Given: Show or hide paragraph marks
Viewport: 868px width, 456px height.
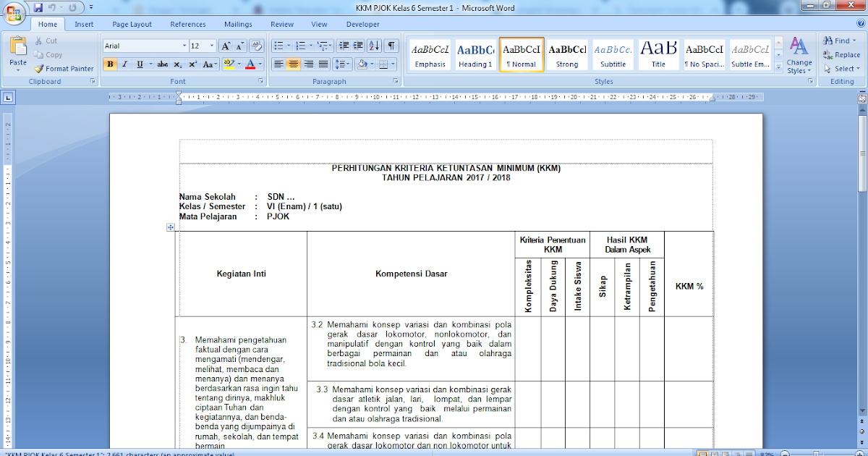Looking at the screenshot, I should [391, 44].
